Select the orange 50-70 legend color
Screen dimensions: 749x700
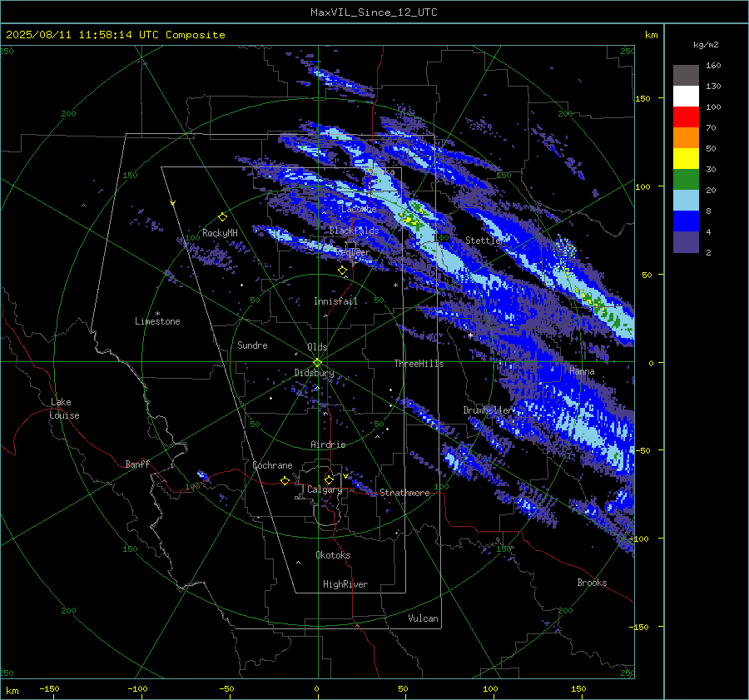(x=686, y=138)
